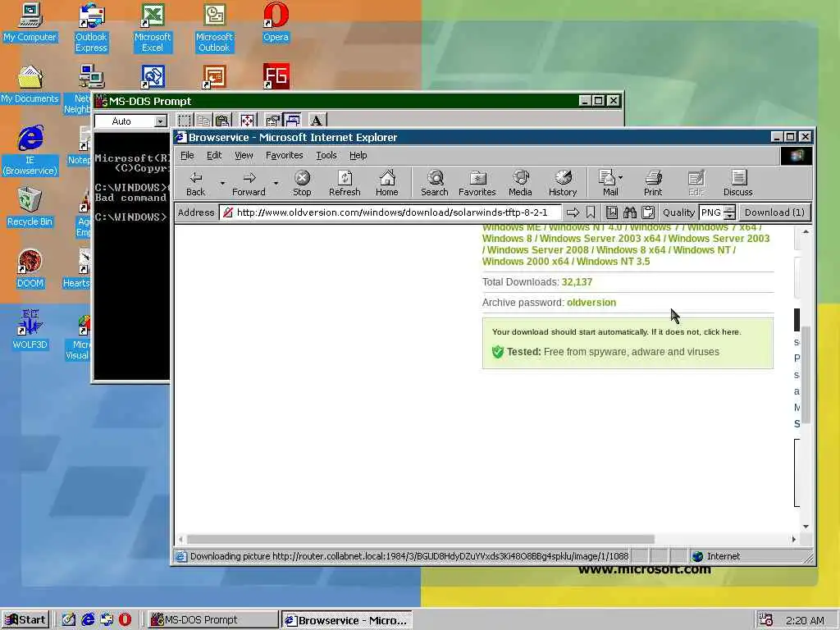Open the Favorites menu
840x630 pixels.
[285, 155]
